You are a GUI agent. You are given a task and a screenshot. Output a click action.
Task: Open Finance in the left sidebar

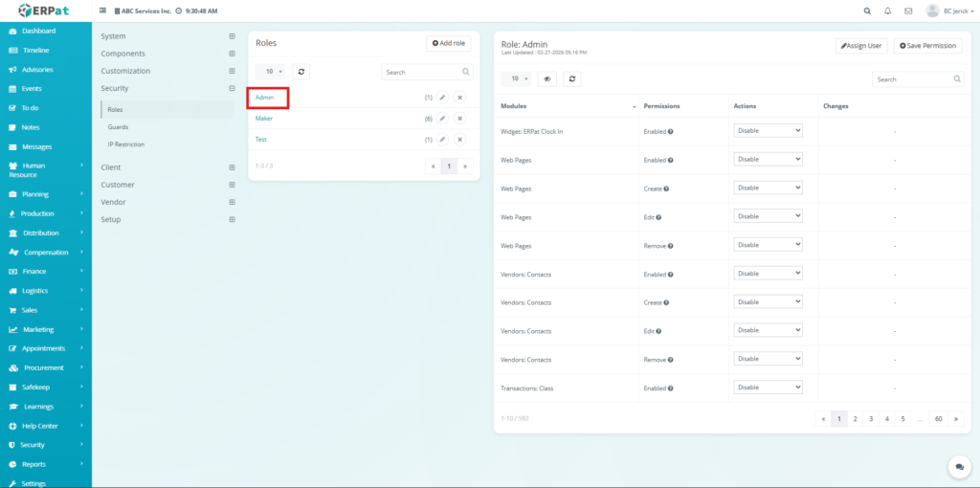[34, 272]
